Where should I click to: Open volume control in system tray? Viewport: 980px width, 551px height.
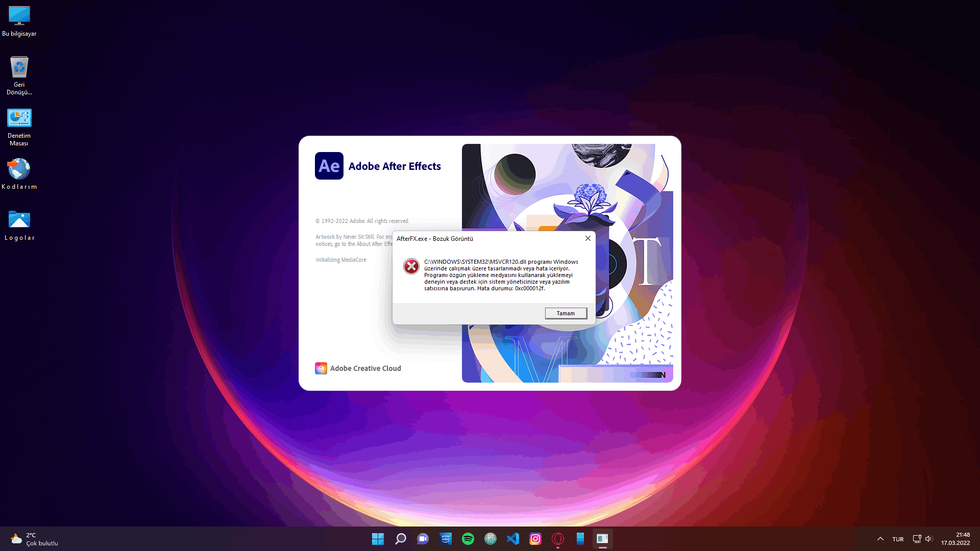[x=928, y=539]
